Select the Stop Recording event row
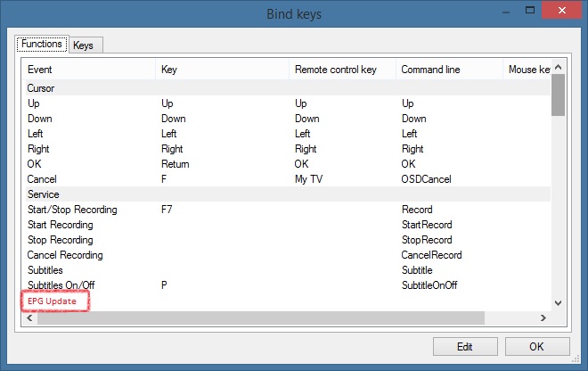The height and width of the screenshot is (371, 588). tap(60, 240)
